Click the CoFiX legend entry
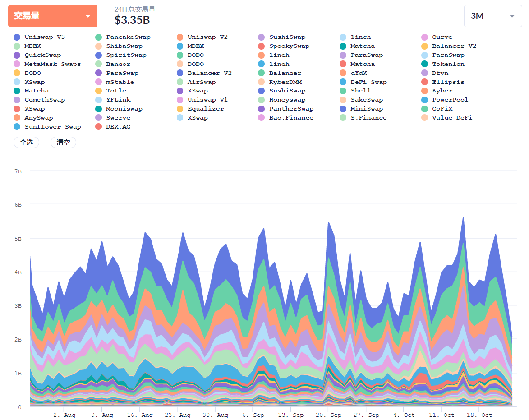 (437, 109)
